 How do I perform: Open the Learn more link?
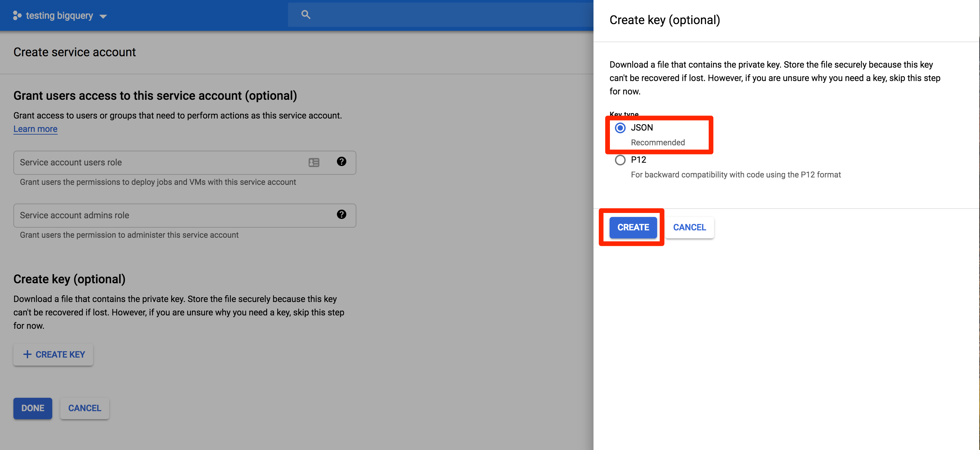[x=36, y=129]
